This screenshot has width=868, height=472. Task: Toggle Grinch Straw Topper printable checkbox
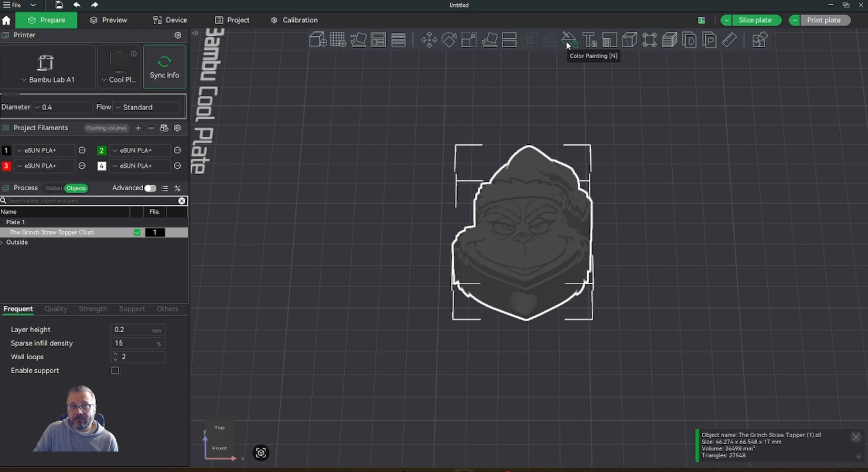(x=137, y=232)
